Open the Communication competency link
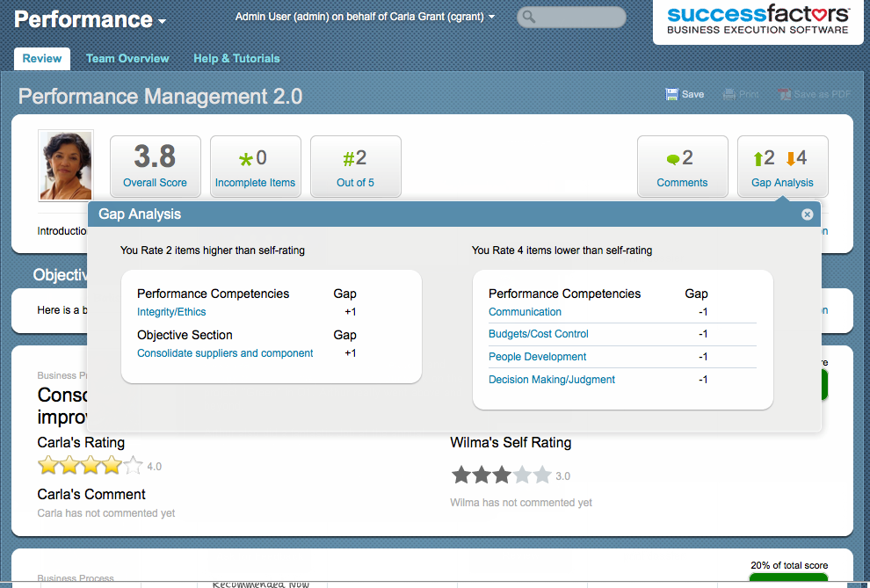870x588 pixels. [525, 311]
